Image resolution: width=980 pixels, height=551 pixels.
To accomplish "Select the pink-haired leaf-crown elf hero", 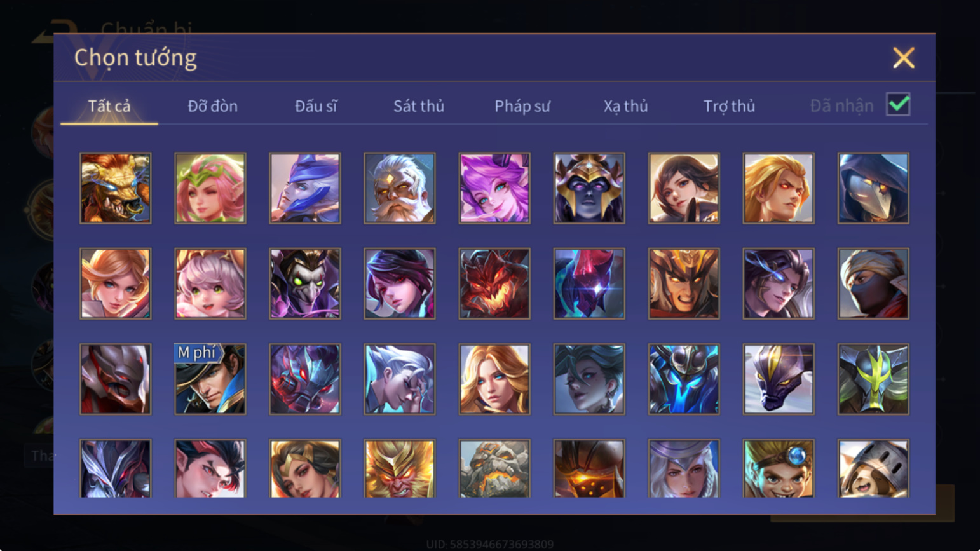I will pyautogui.click(x=210, y=188).
